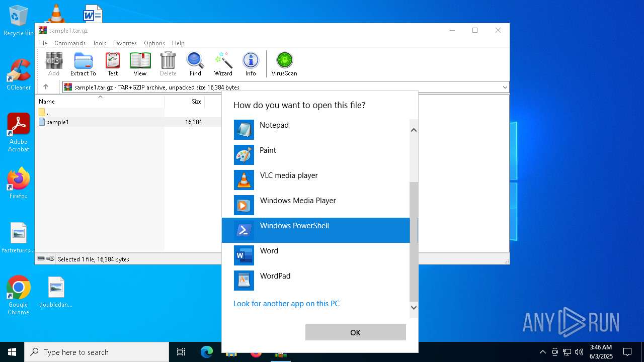644x362 pixels.
Task: Run VirusScan on the archive
Action: [284, 64]
